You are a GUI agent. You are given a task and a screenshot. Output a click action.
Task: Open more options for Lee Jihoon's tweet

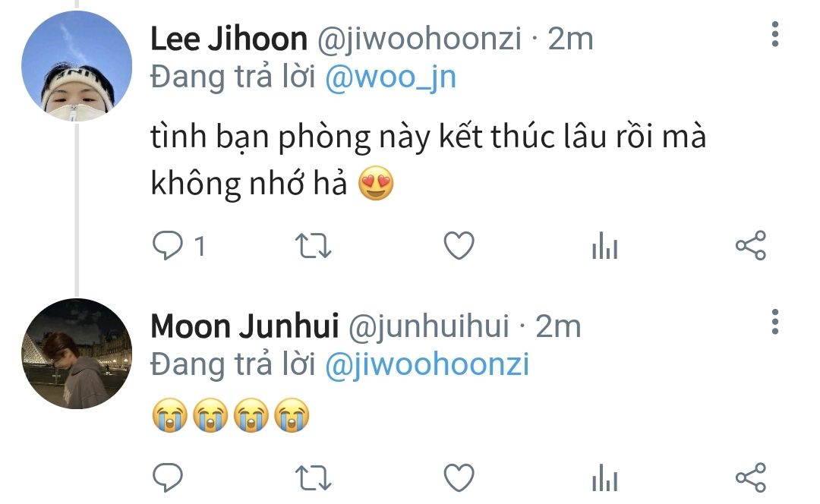pos(775,34)
